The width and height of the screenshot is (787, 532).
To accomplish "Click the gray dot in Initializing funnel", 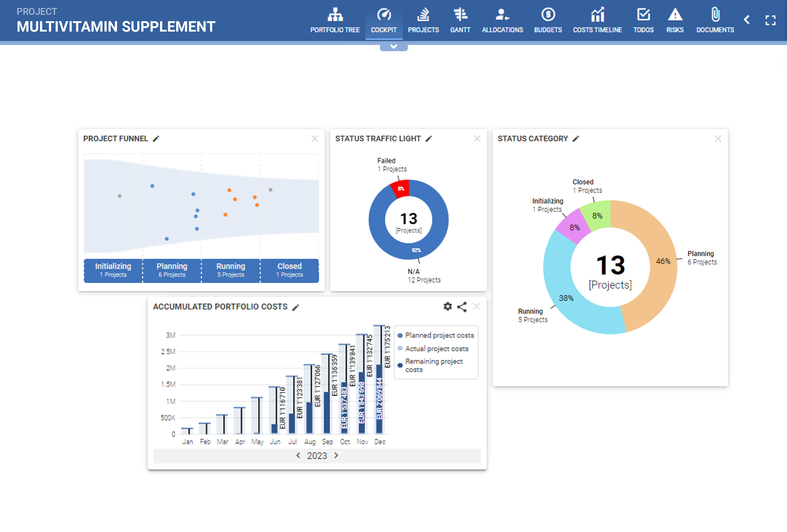I will (120, 196).
